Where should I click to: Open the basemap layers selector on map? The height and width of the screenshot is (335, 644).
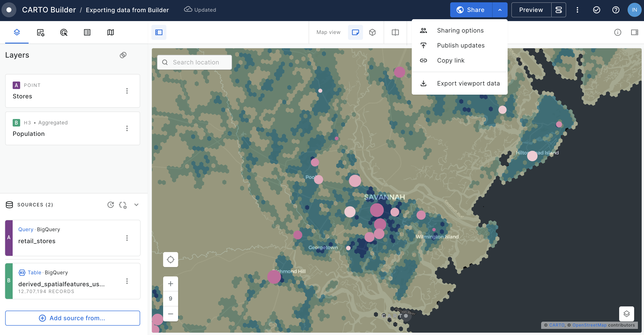pyautogui.click(x=626, y=314)
